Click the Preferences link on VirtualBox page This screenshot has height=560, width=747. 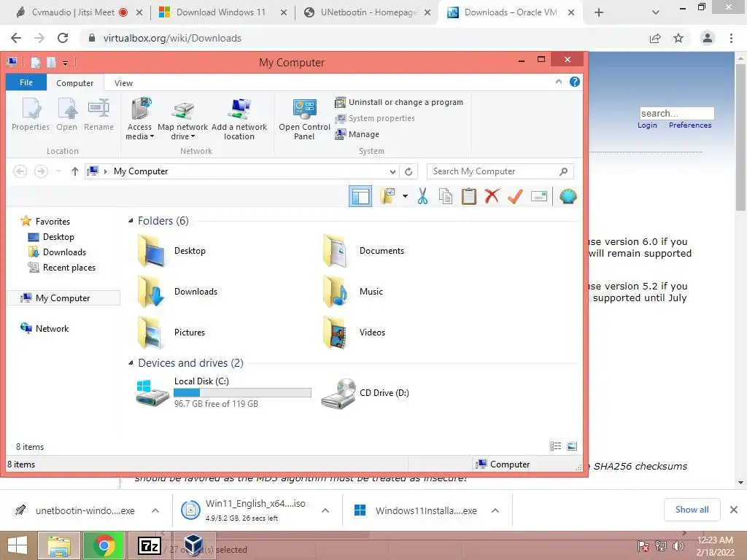[x=690, y=125]
